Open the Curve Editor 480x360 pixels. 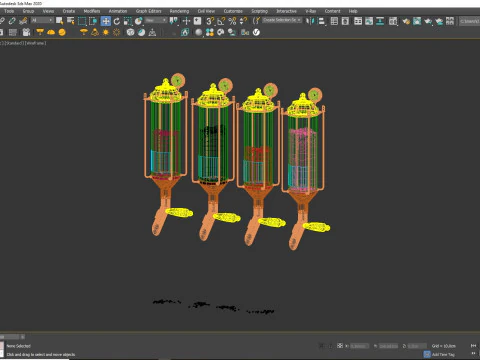click(369, 21)
